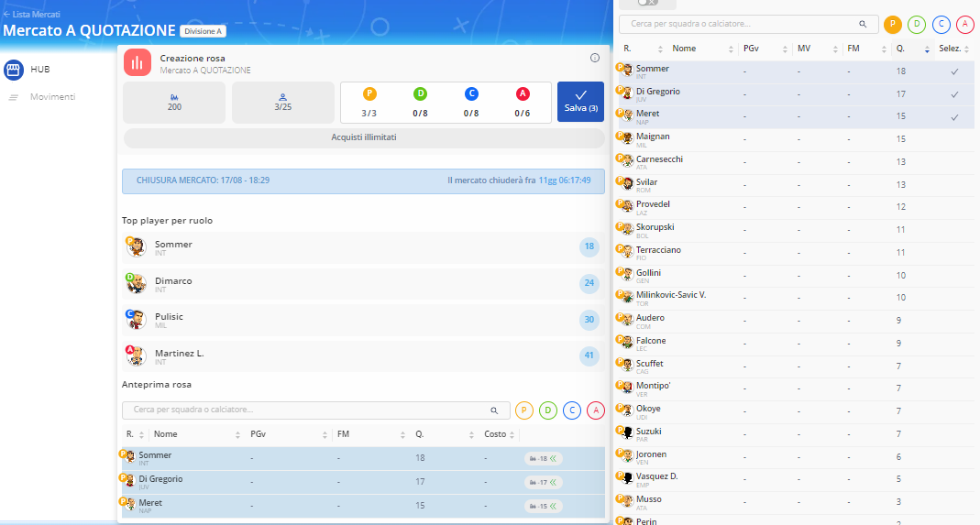The width and height of the screenshot is (980, 525).
Task: Click Suzuki's silhouette avatar icon
Action: click(x=627, y=433)
